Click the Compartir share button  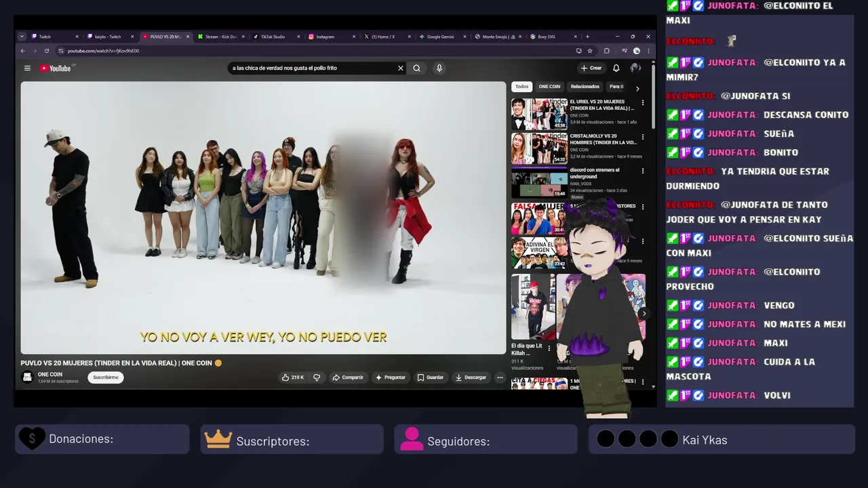click(347, 378)
